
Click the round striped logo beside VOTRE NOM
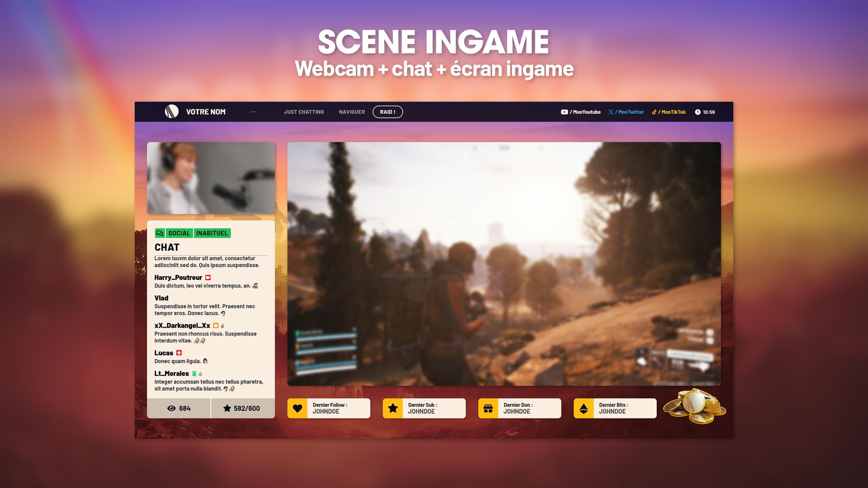[171, 112]
